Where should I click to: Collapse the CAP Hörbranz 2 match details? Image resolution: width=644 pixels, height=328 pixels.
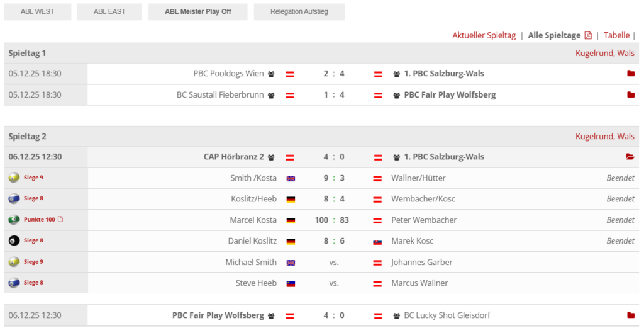pyautogui.click(x=630, y=157)
